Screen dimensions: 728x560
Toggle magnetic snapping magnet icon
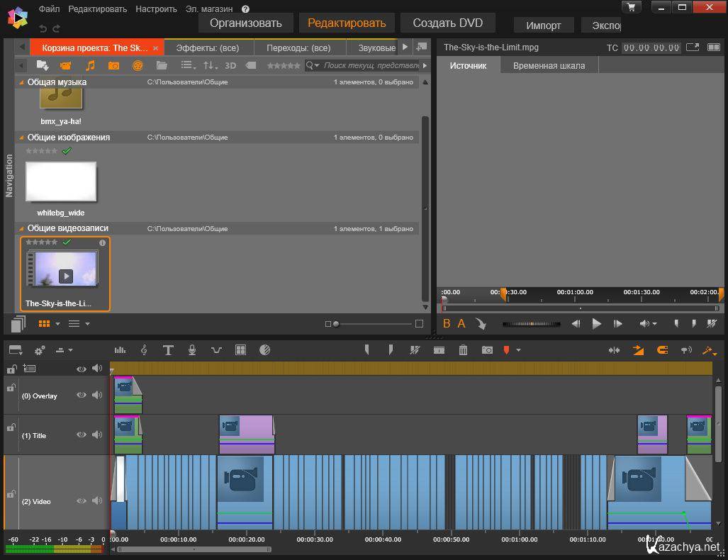coord(663,350)
